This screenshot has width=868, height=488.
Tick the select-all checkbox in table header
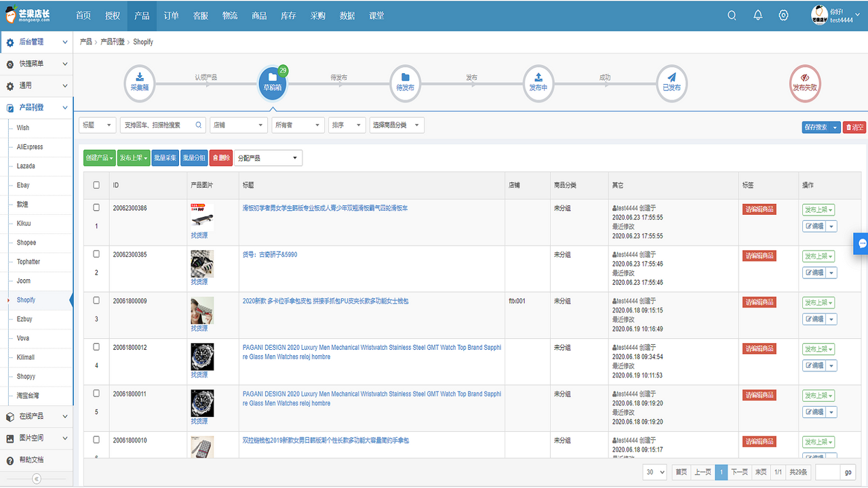click(x=96, y=185)
